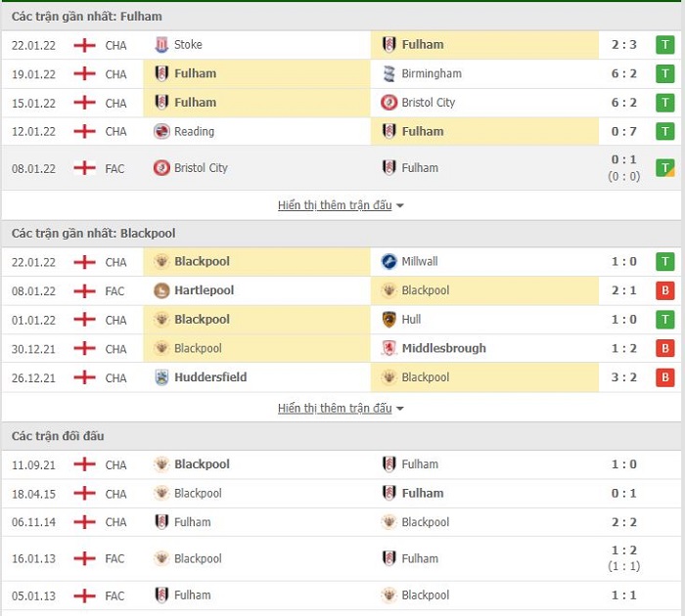This screenshot has width=685, height=616.
Task: Open Fulham vs Bristol City 6:2 score
Action: [623, 103]
